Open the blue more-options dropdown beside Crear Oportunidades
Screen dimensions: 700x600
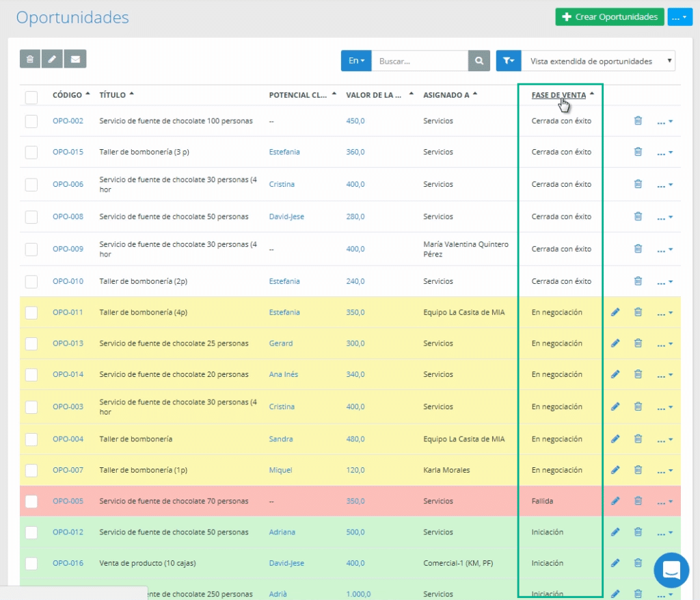[x=680, y=17]
